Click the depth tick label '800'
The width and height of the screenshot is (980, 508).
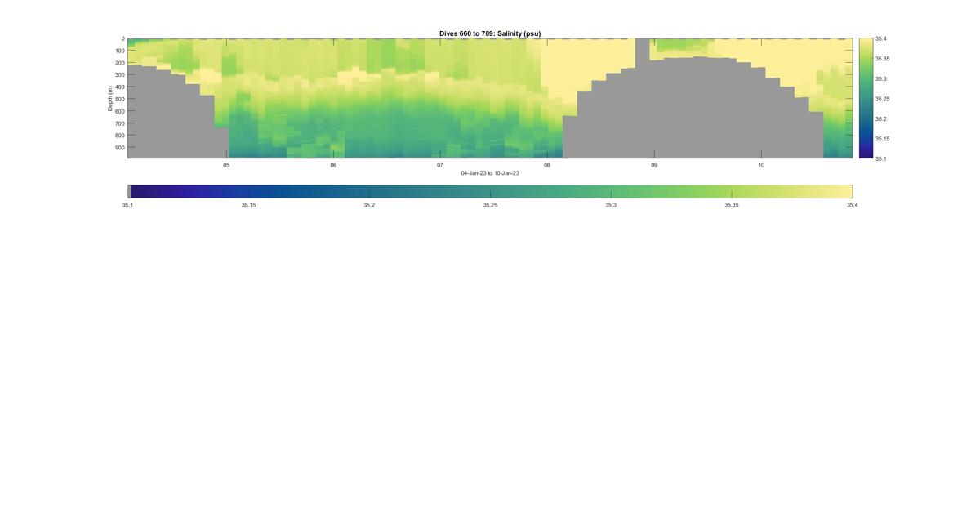point(119,136)
